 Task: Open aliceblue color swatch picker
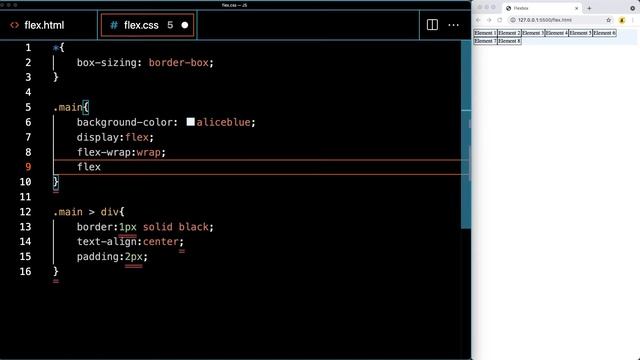click(x=191, y=122)
